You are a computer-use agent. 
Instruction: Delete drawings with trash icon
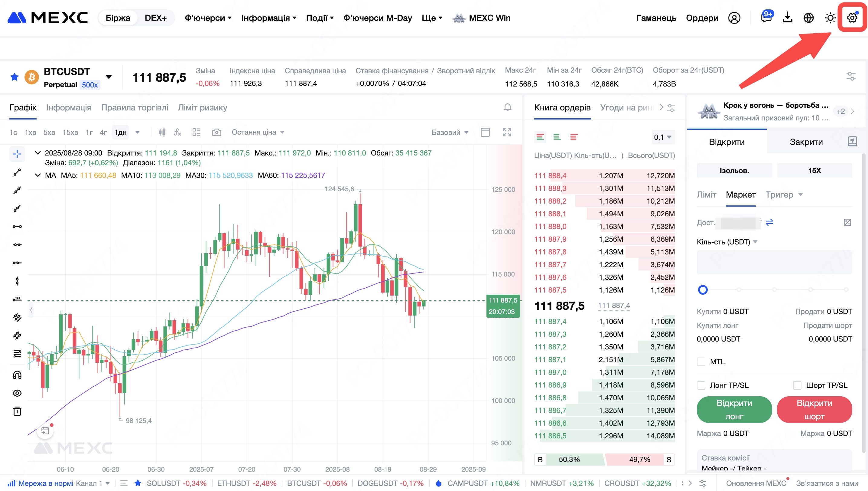pyautogui.click(x=17, y=411)
